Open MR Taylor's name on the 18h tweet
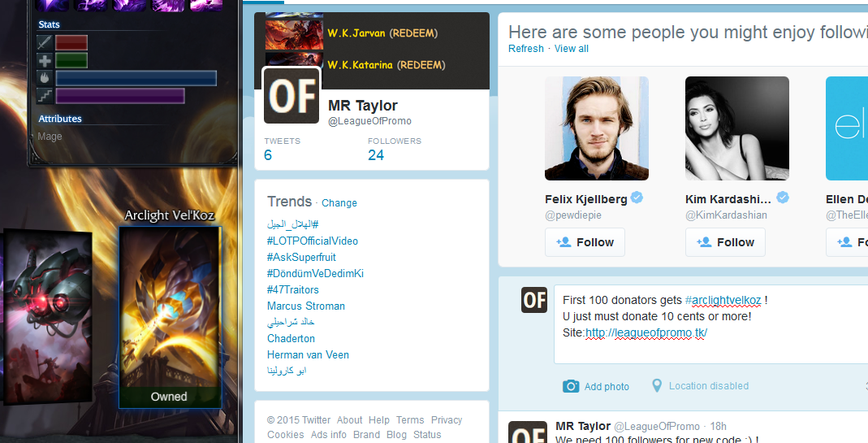 [583, 427]
